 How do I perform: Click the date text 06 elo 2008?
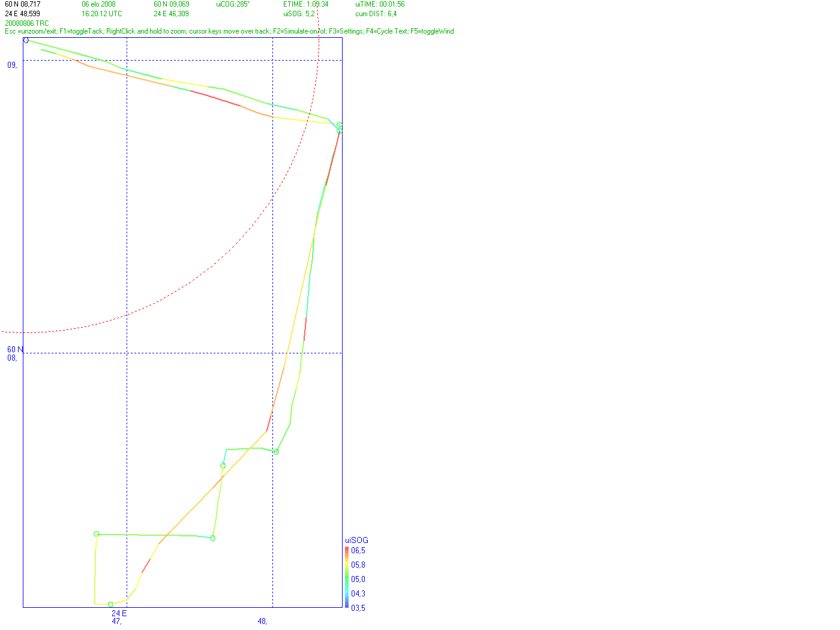pos(99,4)
